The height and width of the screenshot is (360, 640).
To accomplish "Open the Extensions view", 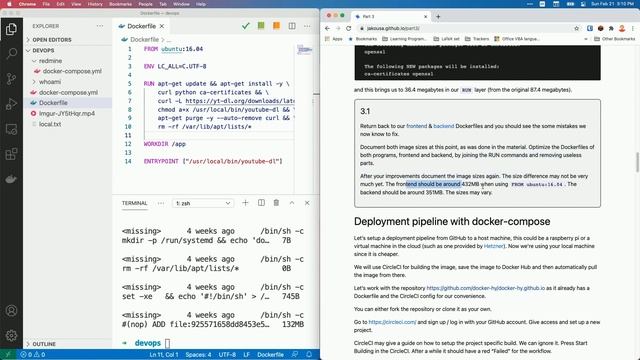I will [11, 154].
